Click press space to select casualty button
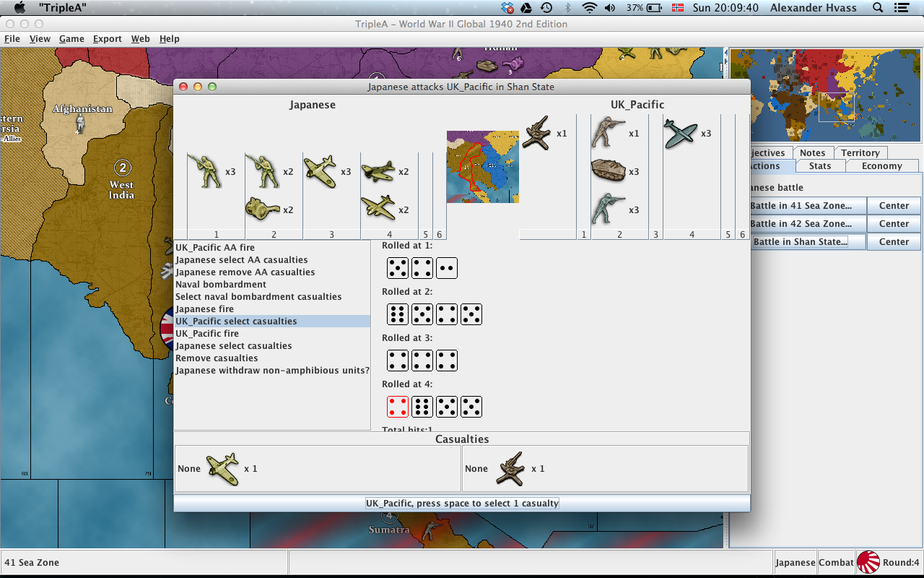This screenshot has width=924, height=578. 462,503
